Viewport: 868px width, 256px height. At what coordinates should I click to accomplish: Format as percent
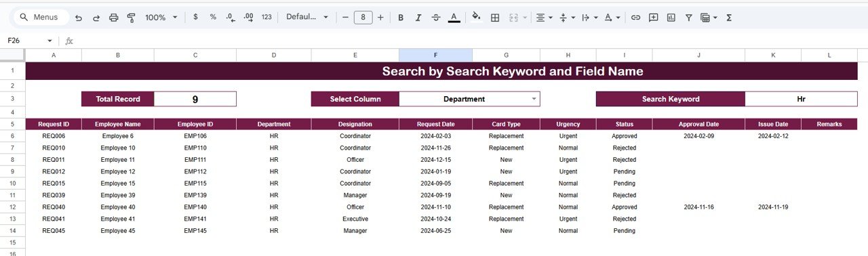(213, 17)
